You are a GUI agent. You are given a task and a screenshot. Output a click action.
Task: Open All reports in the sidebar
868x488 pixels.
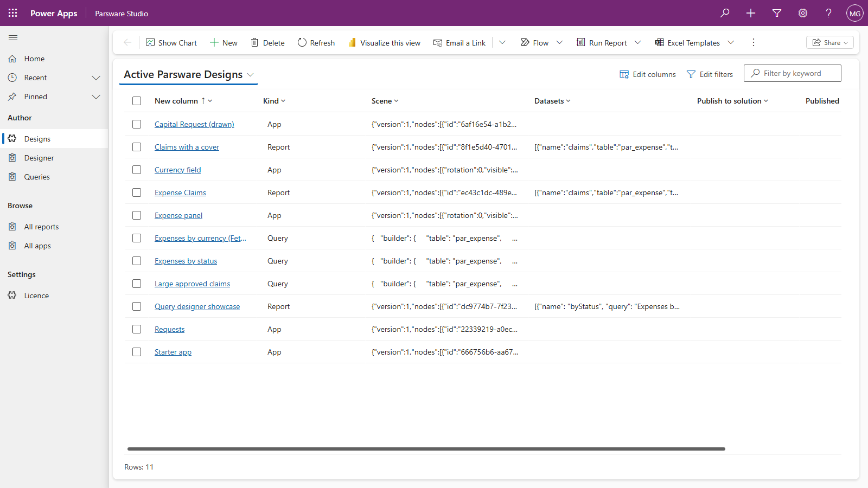[54, 227]
